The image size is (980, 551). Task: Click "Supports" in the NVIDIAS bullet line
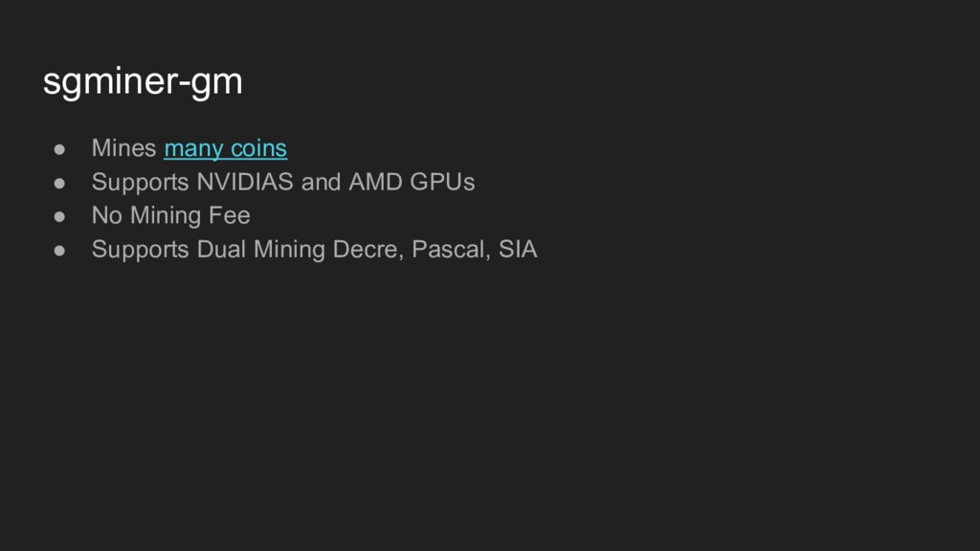tap(140, 183)
